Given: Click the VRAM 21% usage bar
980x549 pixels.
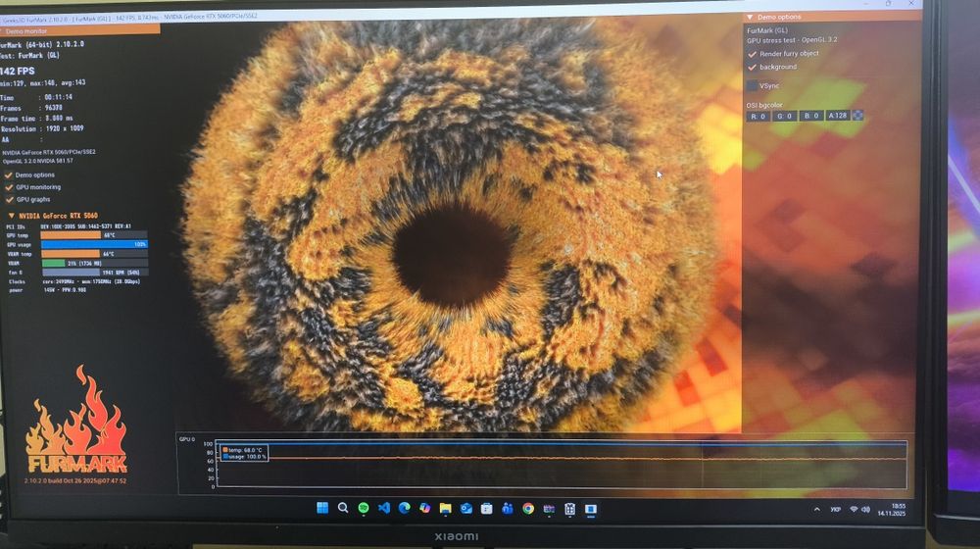Looking at the screenshot, I should [94, 264].
